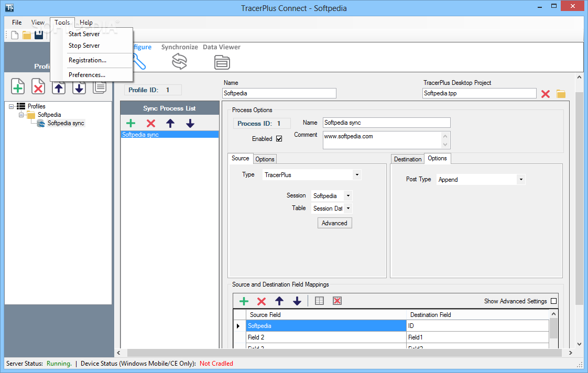Screen dimensions: 588x373
Task: Delete process in Sync Process List
Action: coord(151,123)
